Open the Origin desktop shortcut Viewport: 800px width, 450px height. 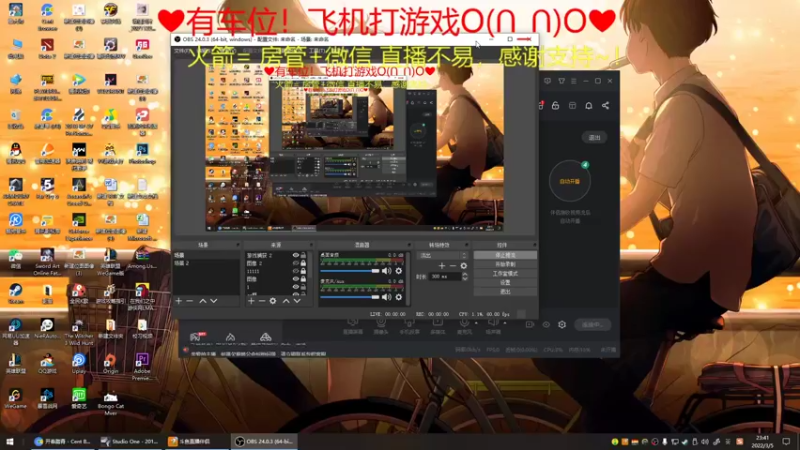click(110, 364)
